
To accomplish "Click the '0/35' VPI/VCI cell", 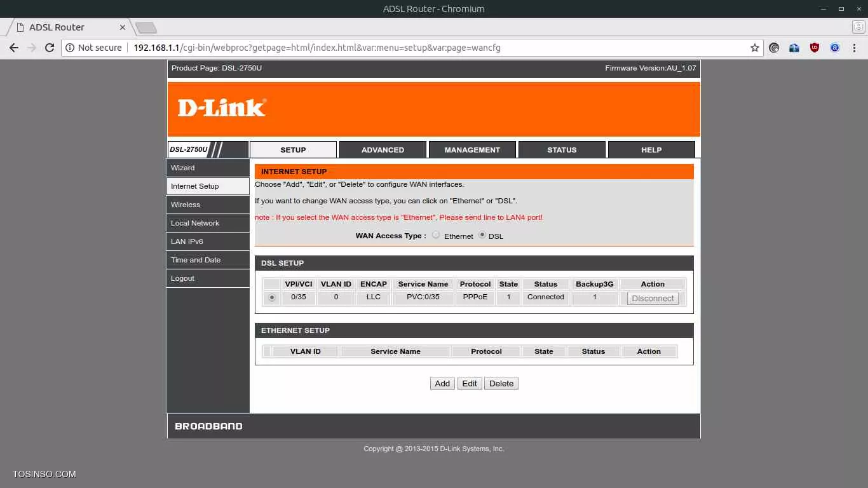I will (x=299, y=297).
